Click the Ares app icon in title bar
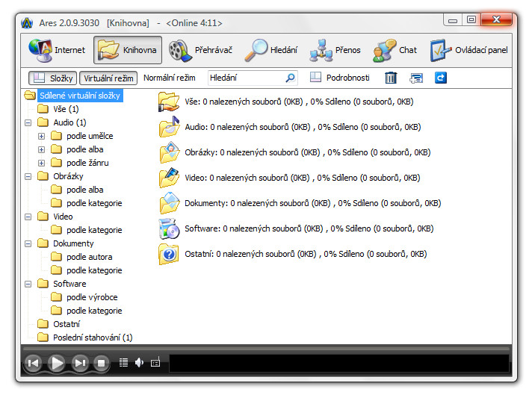 coord(27,23)
